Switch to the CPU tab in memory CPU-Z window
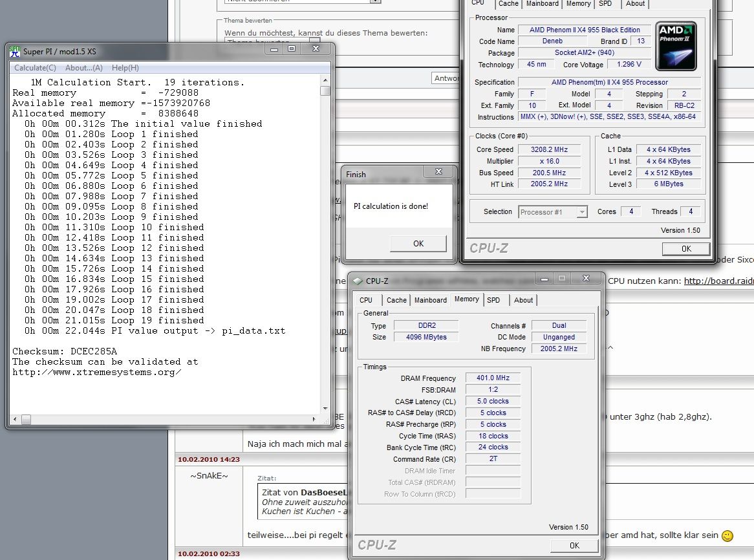 [x=366, y=300]
